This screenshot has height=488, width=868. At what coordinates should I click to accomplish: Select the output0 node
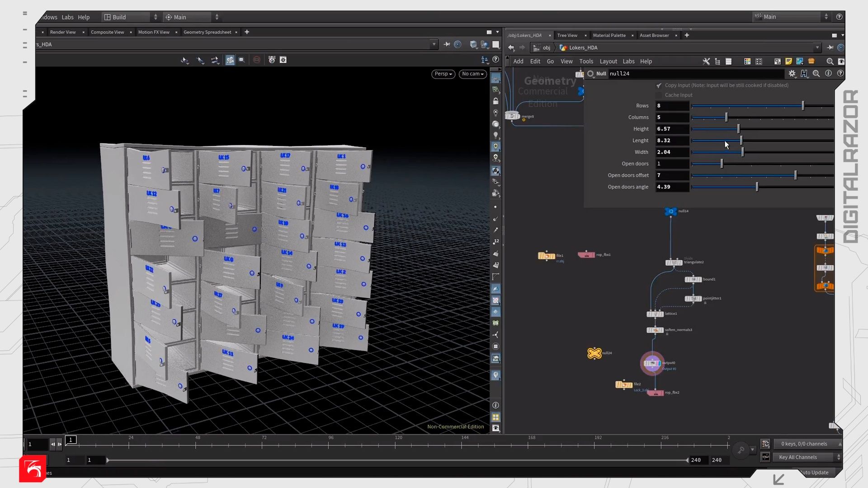(652, 363)
